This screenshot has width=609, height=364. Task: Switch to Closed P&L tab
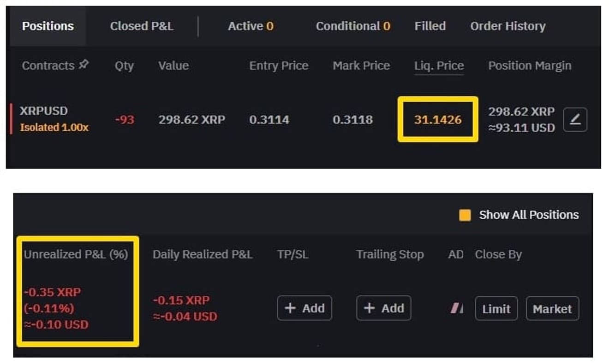click(142, 26)
